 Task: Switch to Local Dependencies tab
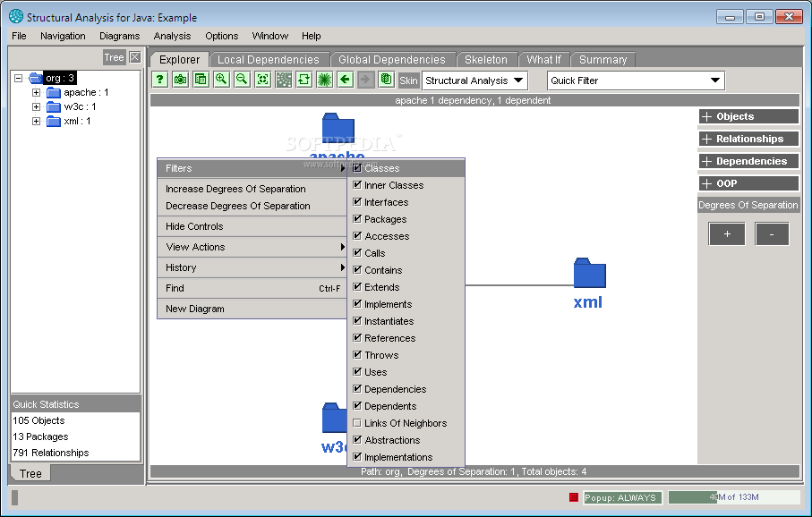269,60
